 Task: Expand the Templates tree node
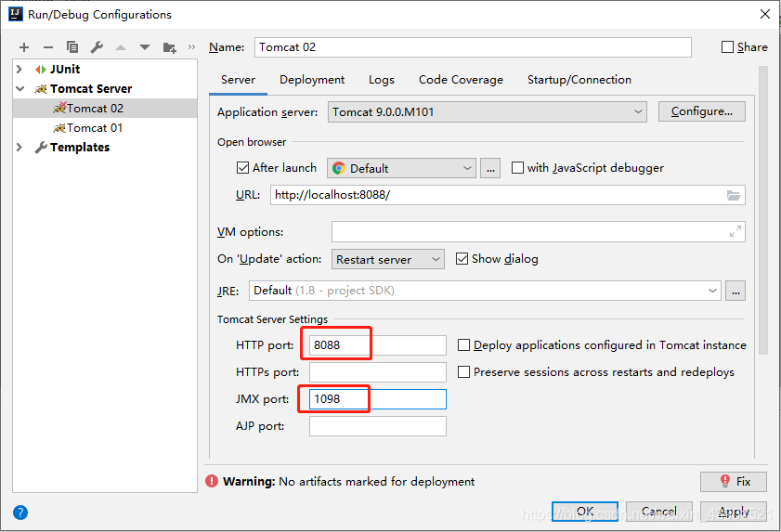20,147
